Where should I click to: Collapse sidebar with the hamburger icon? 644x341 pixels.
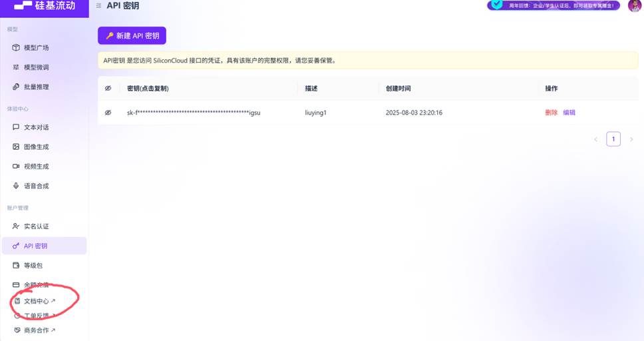tap(99, 6)
